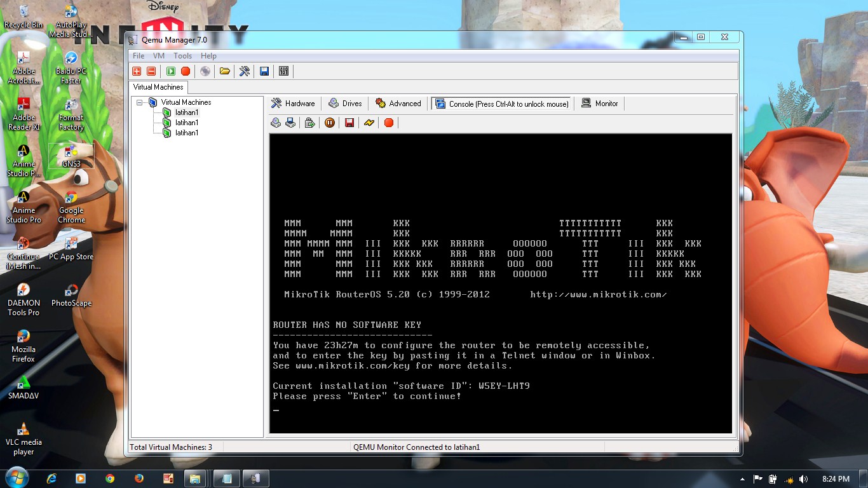Select the Google Chrome desktop icon
This screenshot has height=488, width=868.
pos(71,207)
